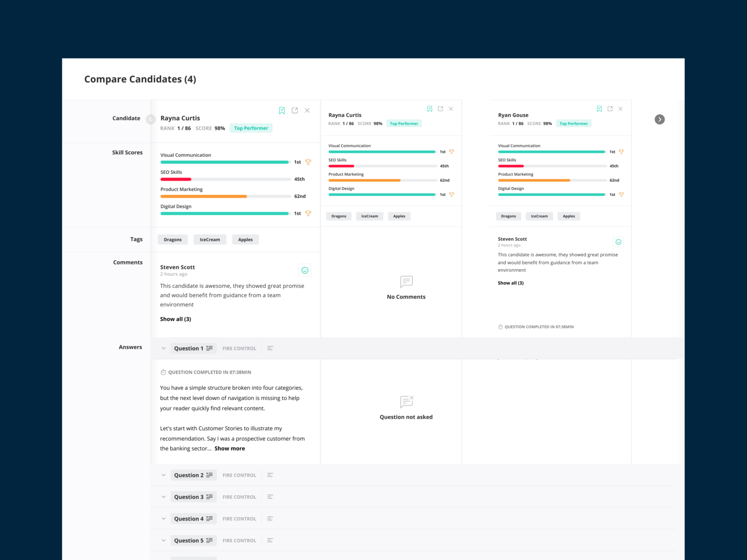The image size is (747, 560).
Task: Click smiley icon in Ryan Gouse's comment
Action: point(619,242)
